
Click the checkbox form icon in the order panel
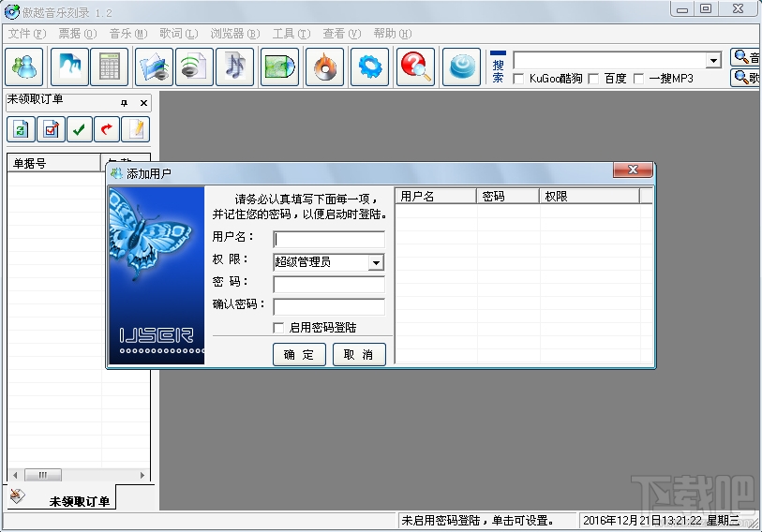click(x=51, y=129)
